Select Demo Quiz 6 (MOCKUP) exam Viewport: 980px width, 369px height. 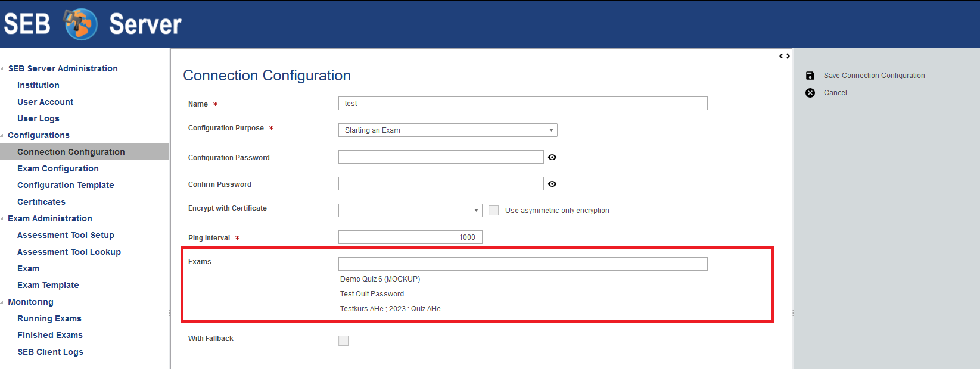(x=380, y=279)
